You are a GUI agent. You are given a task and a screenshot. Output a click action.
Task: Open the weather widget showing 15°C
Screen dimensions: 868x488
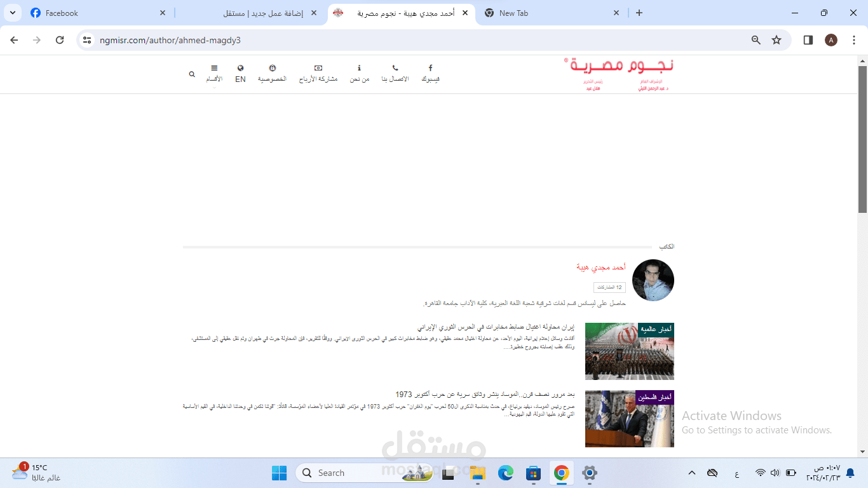click(x=37, y=473)
